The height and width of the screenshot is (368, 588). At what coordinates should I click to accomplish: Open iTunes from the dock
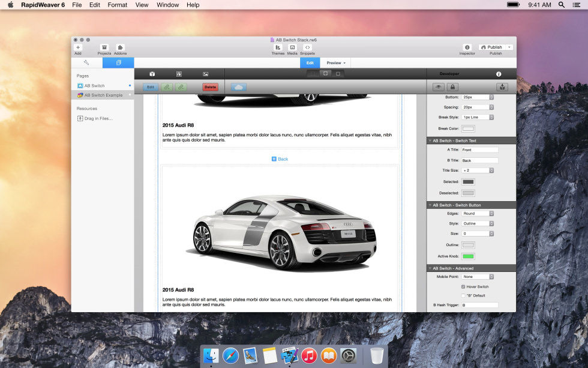point(309,355)
